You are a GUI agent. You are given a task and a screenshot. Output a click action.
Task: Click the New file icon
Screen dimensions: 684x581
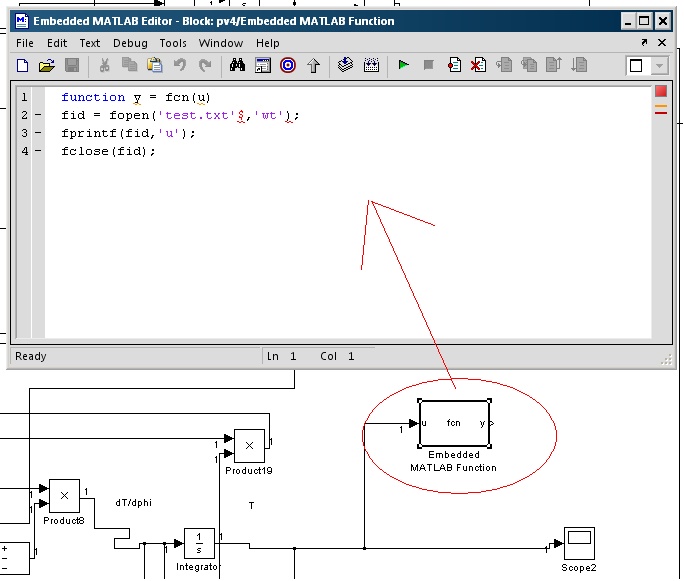click(22, 66)
